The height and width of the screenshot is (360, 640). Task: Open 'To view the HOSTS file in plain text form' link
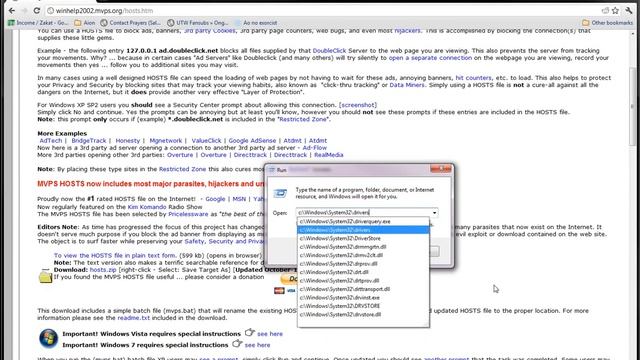tap(115, 256)
